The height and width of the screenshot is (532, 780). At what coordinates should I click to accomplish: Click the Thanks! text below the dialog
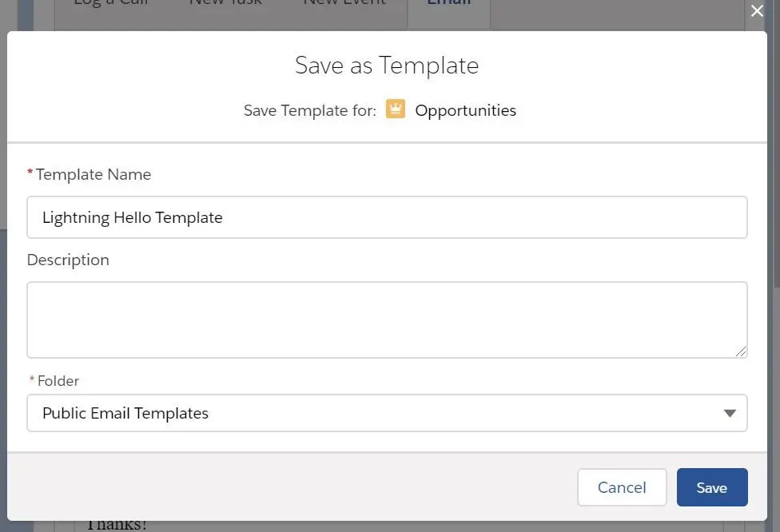(x=117, y=525)
